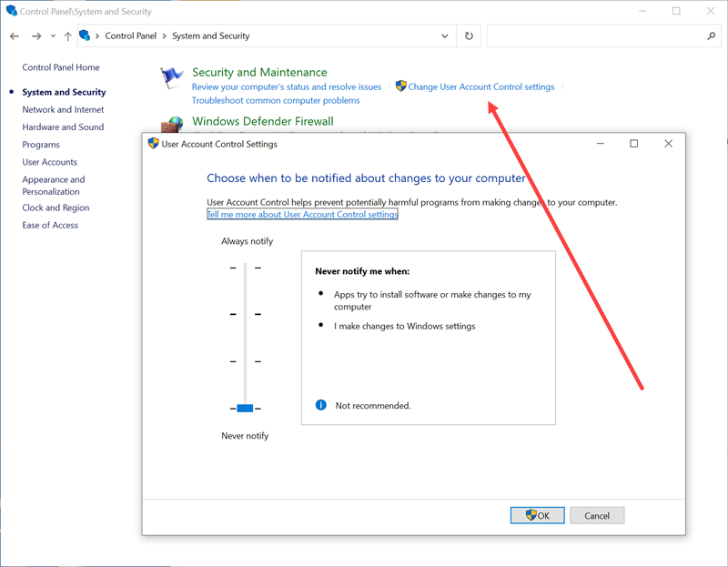Maximize the User Account Control Settings dialog

[x=633, y=144]
